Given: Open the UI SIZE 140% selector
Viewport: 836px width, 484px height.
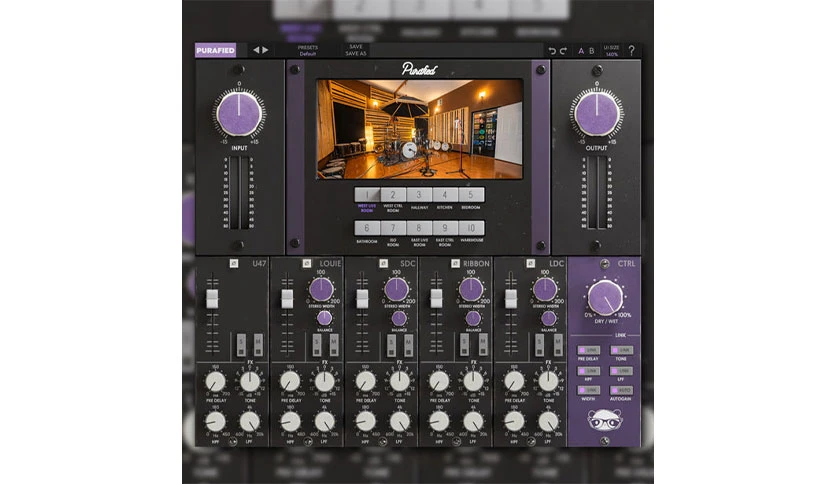Looking at the screenshot, I should pos(612,51).
